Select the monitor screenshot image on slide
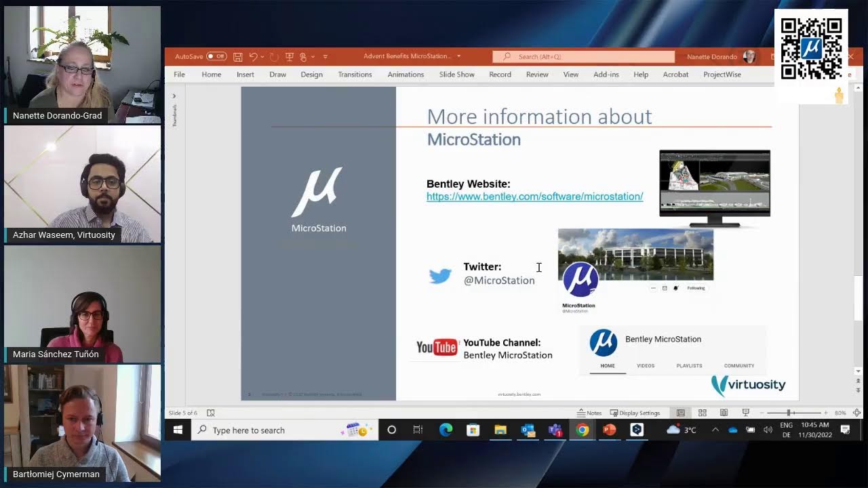The width and height of the screenshot is (868, 488). tap(715, 188)
